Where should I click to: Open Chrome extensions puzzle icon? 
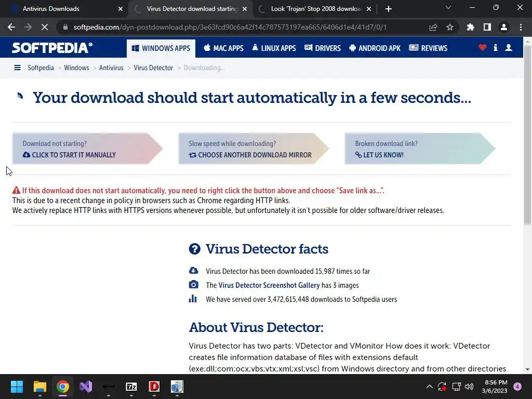(471, 27)
